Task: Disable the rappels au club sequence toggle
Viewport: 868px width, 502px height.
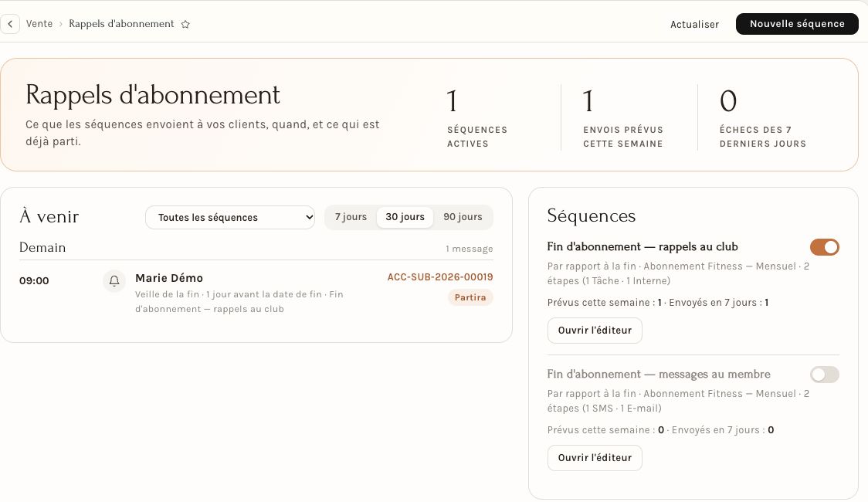Action: [824, 247]
